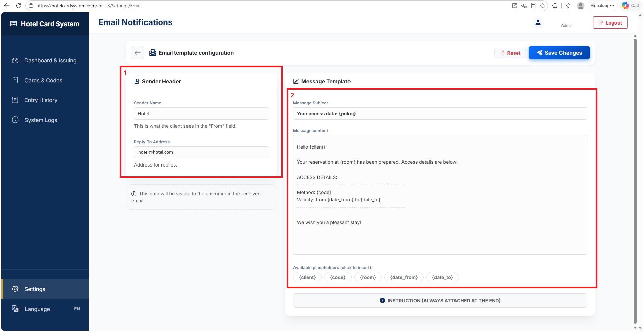Click the Reset button
644x331 pixels.
(x=510, y=53)
